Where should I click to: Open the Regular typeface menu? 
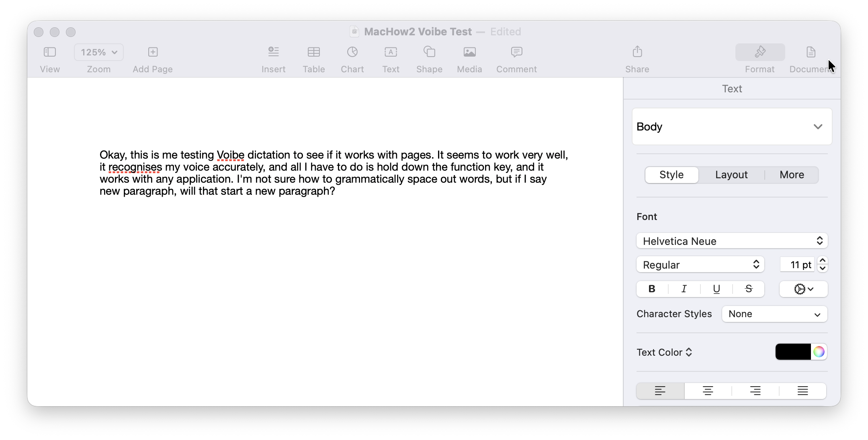(x=700, y=265)
